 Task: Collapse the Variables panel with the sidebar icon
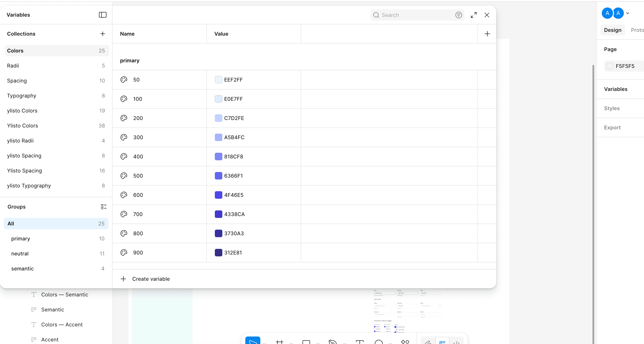tap(102, 15)
